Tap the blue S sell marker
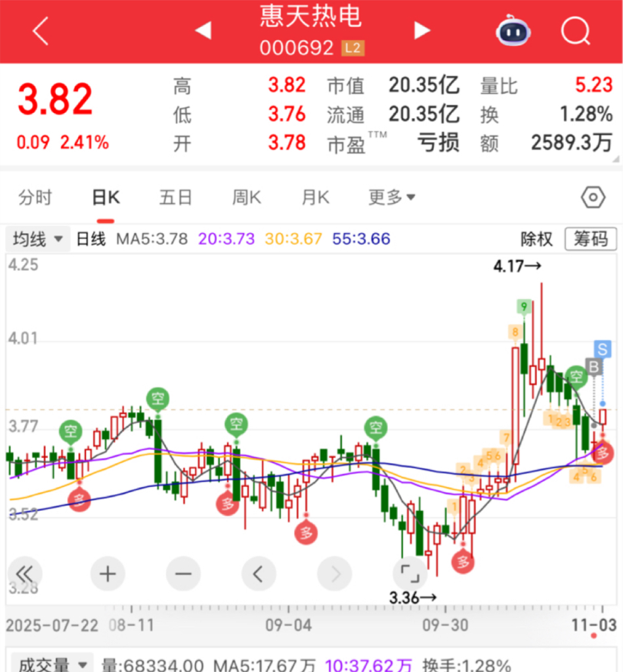The image size is (623, 672). (603, 349)
